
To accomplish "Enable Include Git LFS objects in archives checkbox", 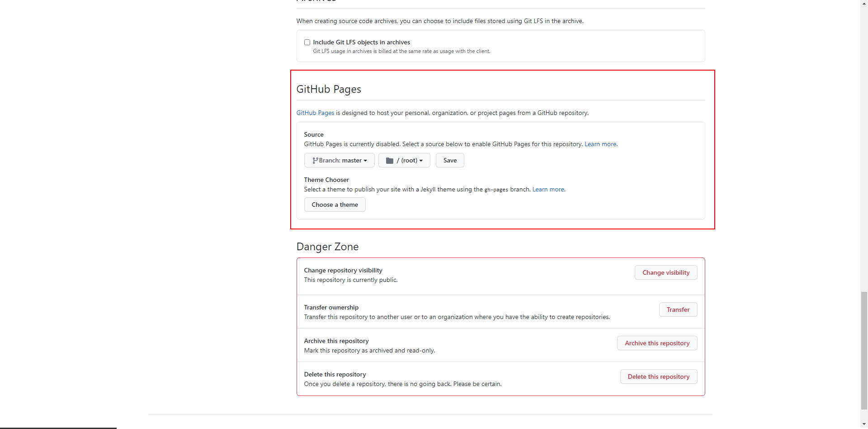I will [x=307, y=42].
